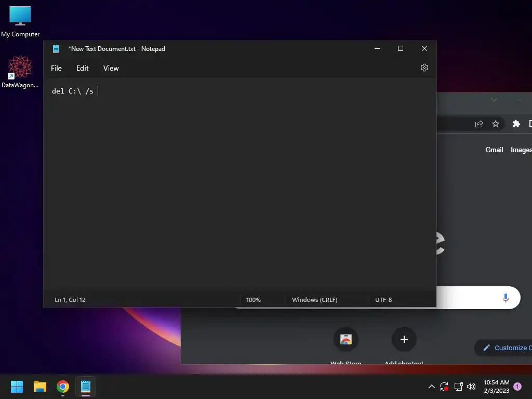Open the Windows Start menu
The image size is (532, 399).
[x=17, y=387]
